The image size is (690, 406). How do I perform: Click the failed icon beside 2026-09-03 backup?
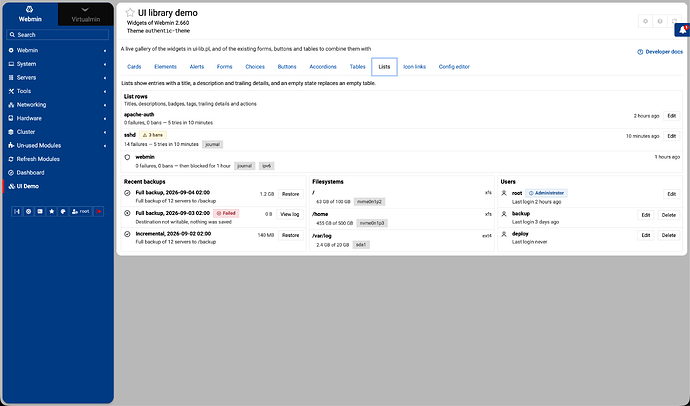[x=128, y=213]
